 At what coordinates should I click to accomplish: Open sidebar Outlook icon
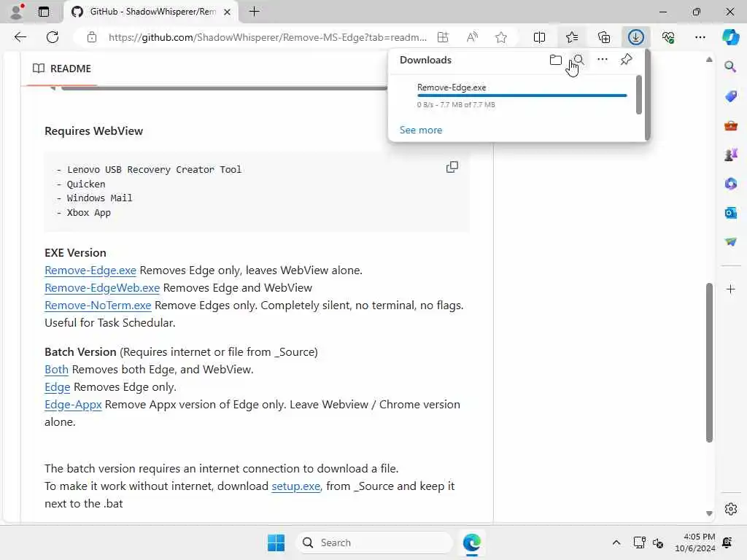point(730,213)
